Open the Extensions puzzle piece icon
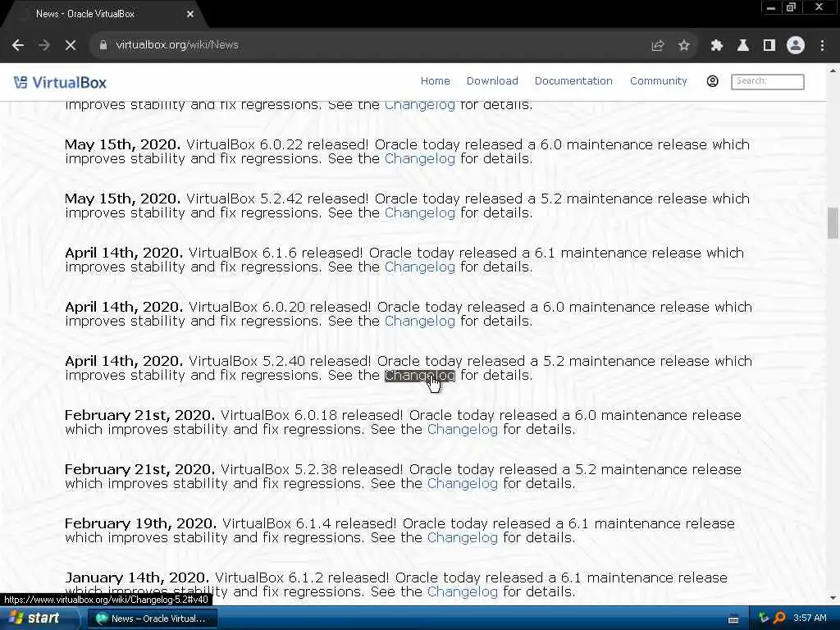This screenshot has height=630, width=840. click(717, 46)
